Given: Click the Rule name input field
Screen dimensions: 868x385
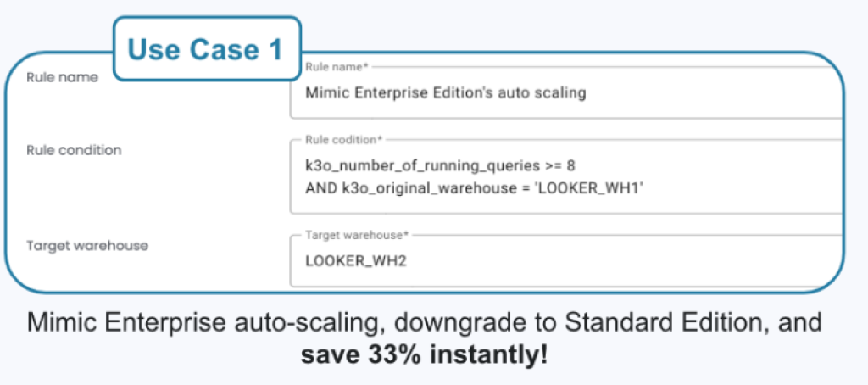Looking at the screenshot, I should coord(559,93).
